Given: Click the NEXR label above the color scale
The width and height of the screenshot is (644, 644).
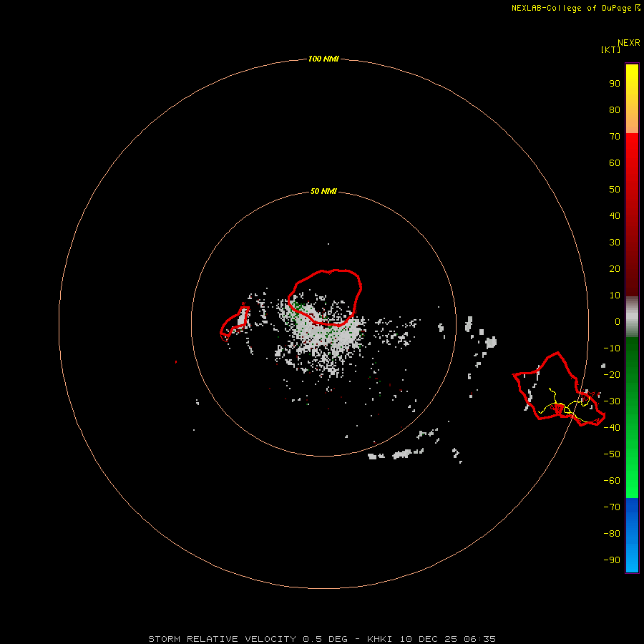Looking at the screenshot, I should pos(629,43).
